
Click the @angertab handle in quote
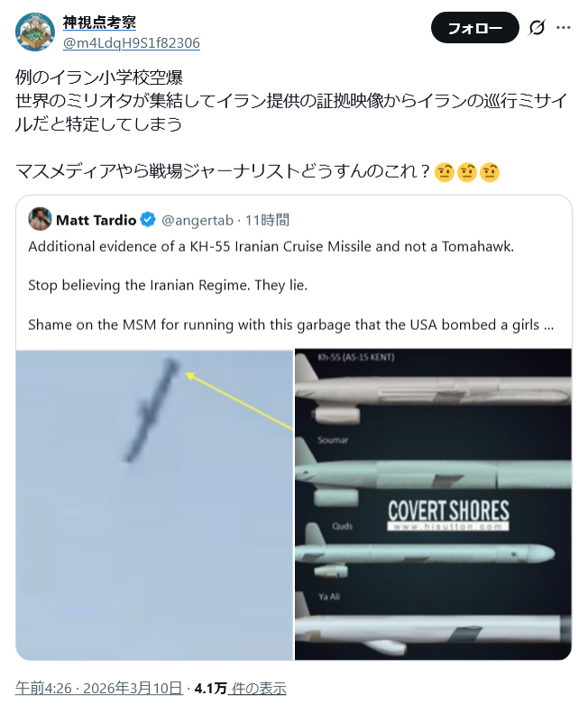point(198,220)
